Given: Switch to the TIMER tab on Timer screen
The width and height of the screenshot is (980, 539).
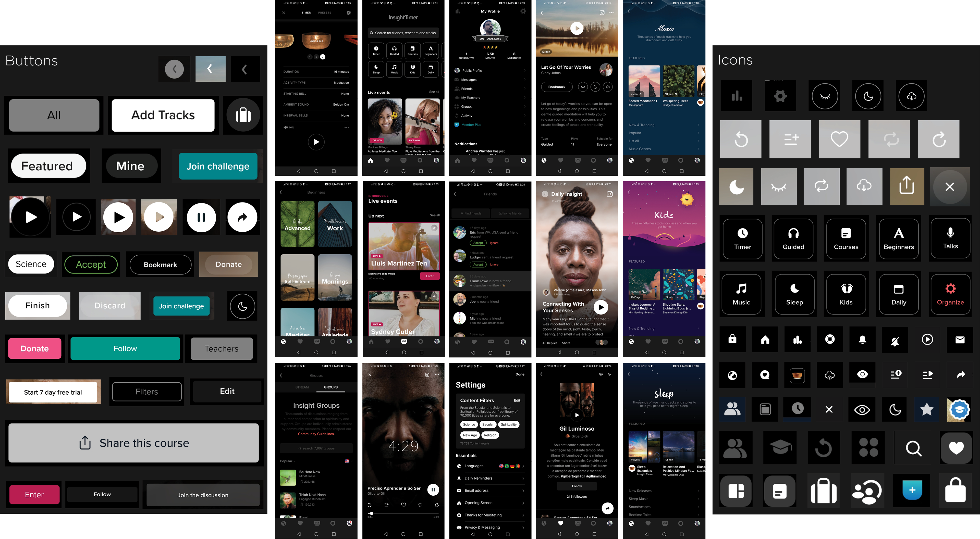Looking at the screenshot, I should [306, 12].
